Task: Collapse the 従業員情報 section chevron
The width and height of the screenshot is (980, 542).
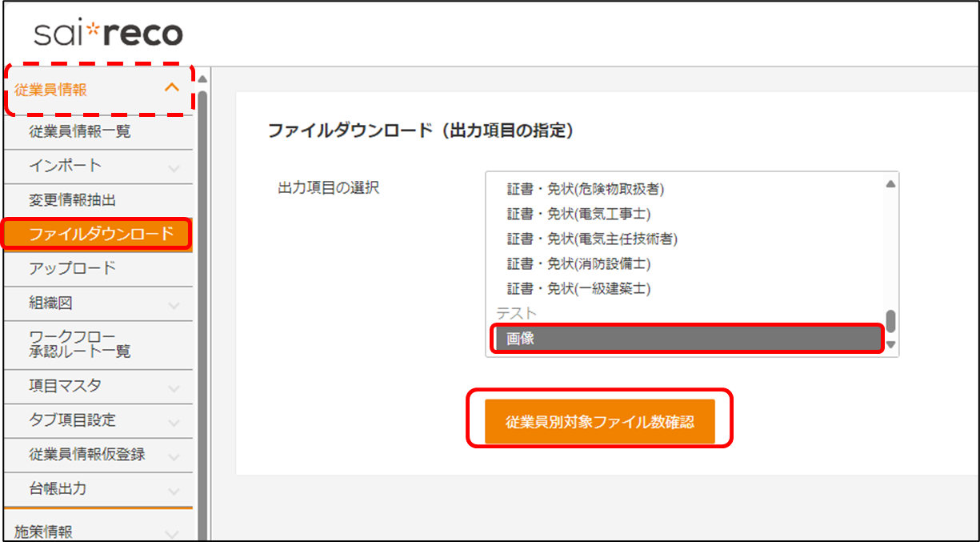Action: tap(171, 89)
